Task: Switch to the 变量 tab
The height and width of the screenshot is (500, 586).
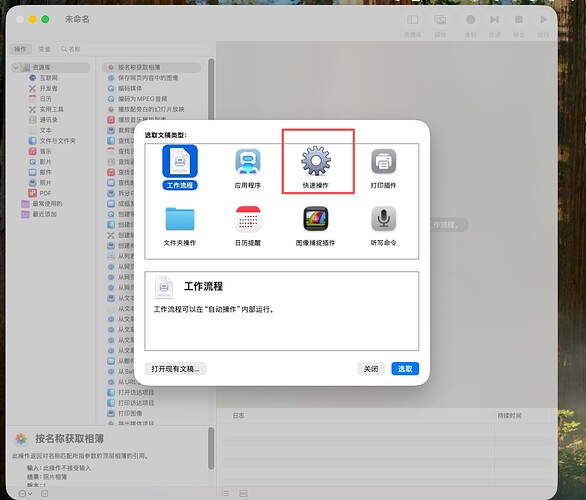Action: (x=44, y=49)
